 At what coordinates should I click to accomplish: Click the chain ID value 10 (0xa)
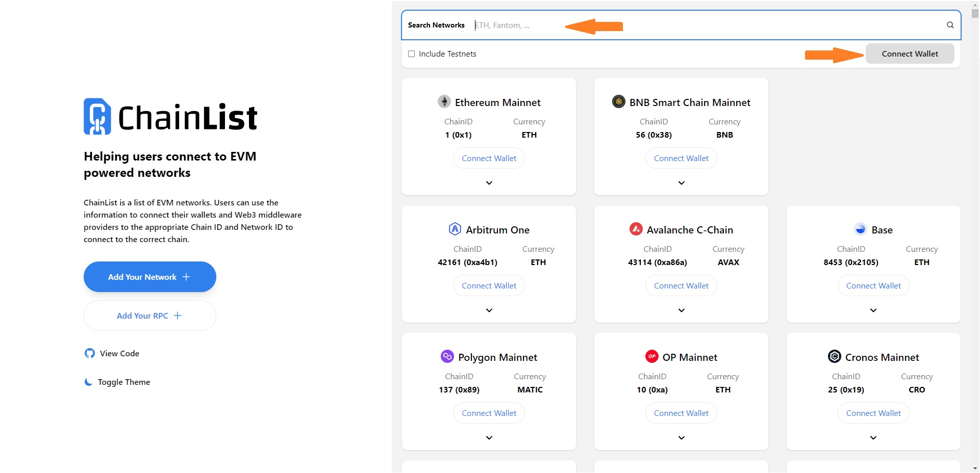click(x=652, y=390)
